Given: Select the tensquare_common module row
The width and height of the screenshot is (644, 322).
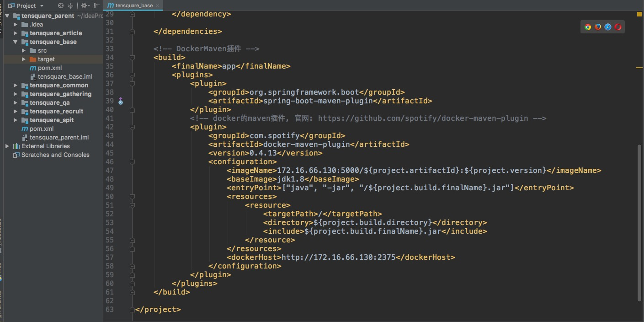Looking at the screenshot, I should point(53,86).
